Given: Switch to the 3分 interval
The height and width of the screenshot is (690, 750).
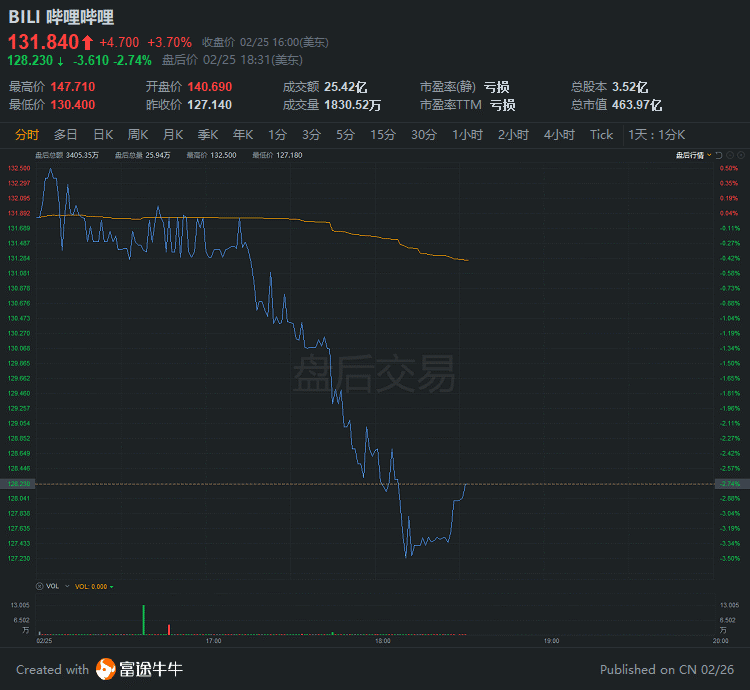Looking at the screenshot, I should point(311,135).
